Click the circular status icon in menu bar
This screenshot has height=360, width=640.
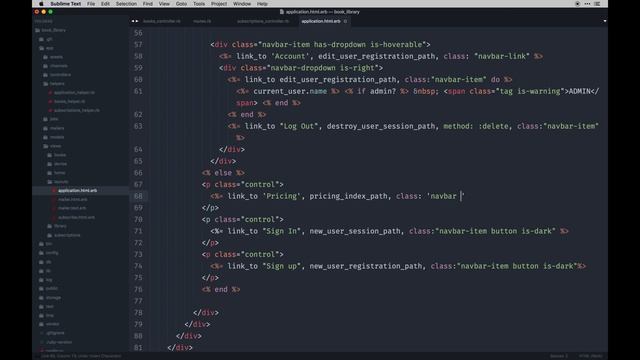point(577,4)
